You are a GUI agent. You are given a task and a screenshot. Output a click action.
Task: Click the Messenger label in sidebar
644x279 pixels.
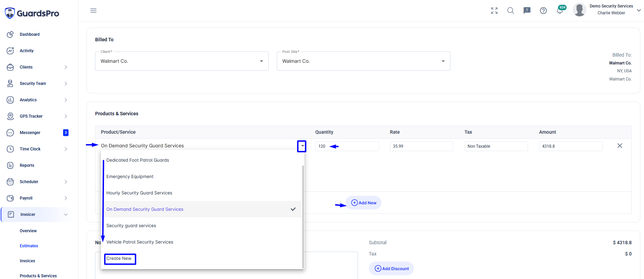(x=30, y=133)
